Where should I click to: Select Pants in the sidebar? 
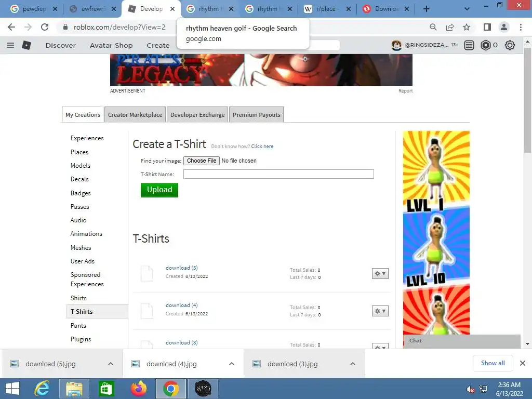point(78,325)
